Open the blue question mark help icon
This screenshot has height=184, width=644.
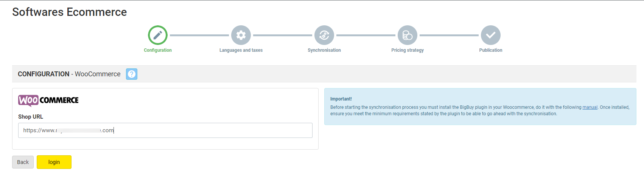click(x=132, y=74)
